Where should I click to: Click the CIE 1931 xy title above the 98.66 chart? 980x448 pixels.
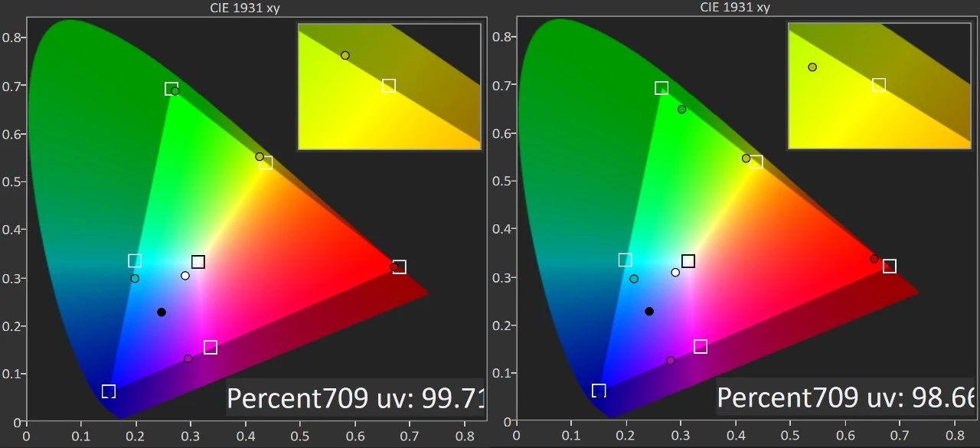click(736, 7)
